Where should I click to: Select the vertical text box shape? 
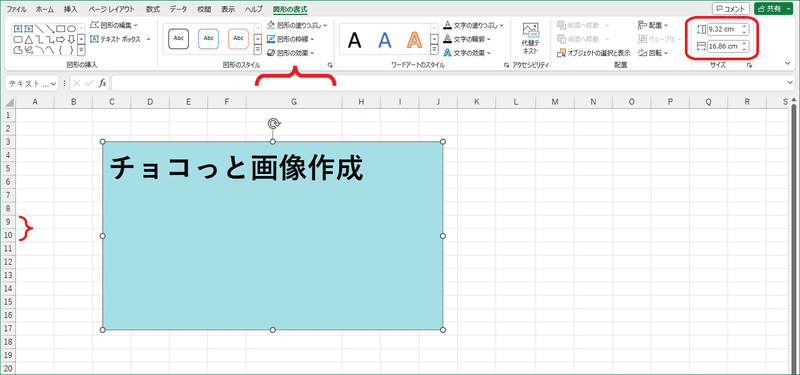[29, 29]
